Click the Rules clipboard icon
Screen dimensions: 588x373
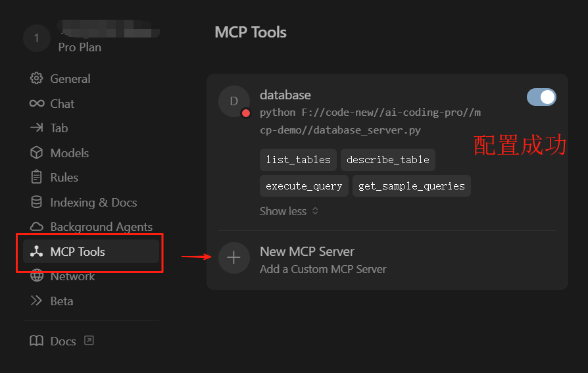[37, 178]
